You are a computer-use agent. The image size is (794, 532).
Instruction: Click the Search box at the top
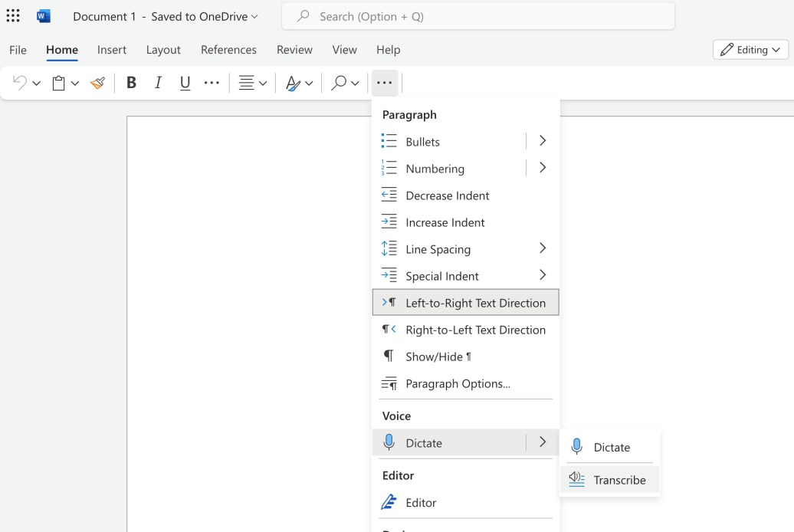pyautogui.click(x=478, y=16)
